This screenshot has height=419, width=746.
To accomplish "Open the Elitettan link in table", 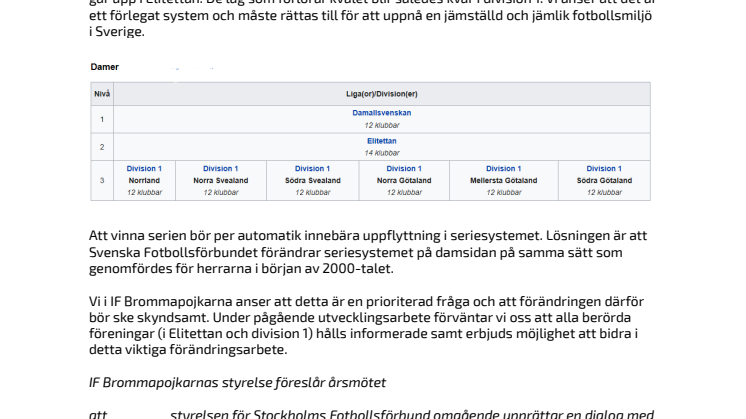I will tap(382, 141).
